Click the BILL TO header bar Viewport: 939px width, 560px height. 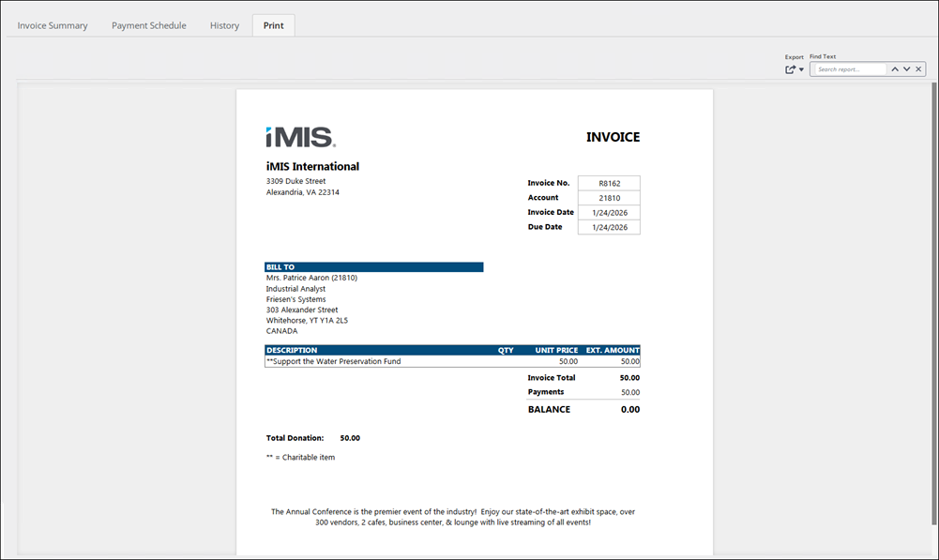374,267
